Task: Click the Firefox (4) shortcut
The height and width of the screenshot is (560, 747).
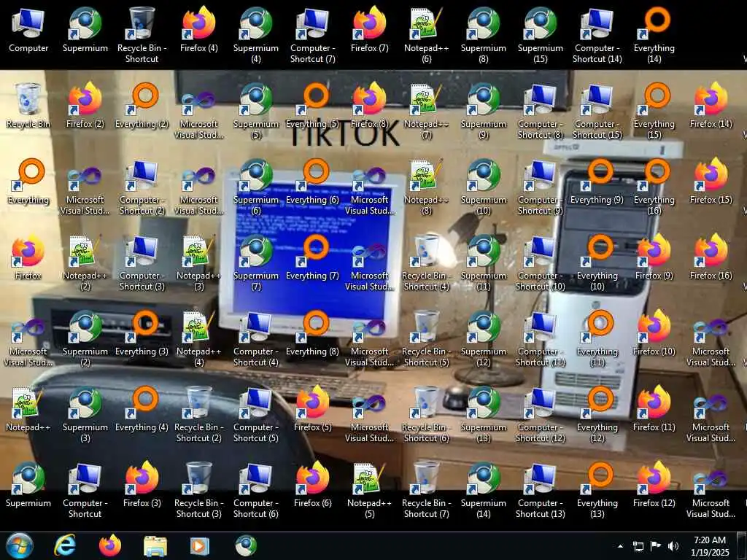Action: click(199, 31)
